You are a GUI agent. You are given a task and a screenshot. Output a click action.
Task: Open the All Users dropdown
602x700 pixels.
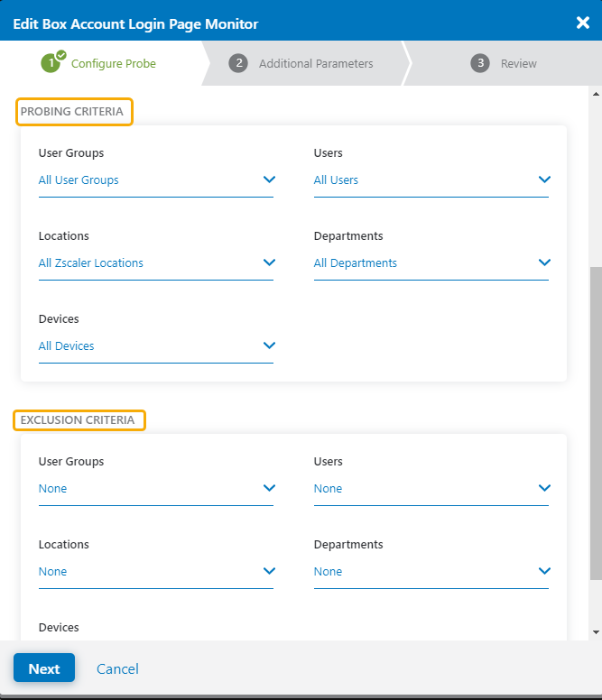431,180
